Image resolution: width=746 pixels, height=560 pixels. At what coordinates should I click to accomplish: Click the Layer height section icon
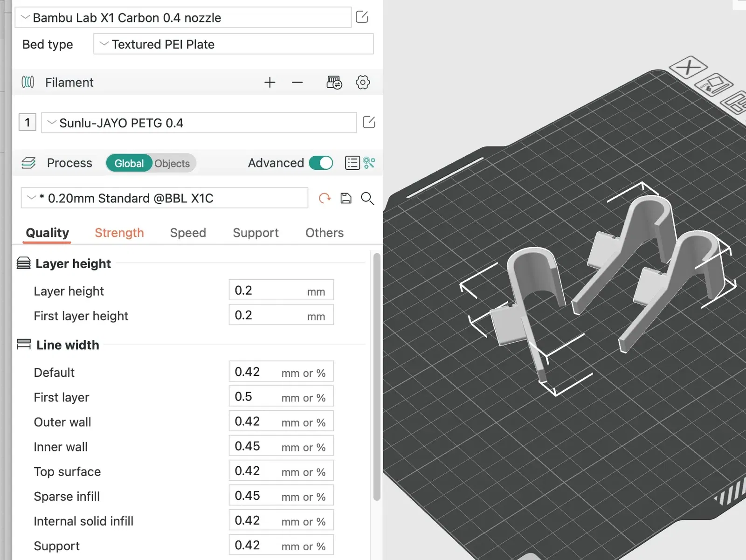(x=24, y=263)
